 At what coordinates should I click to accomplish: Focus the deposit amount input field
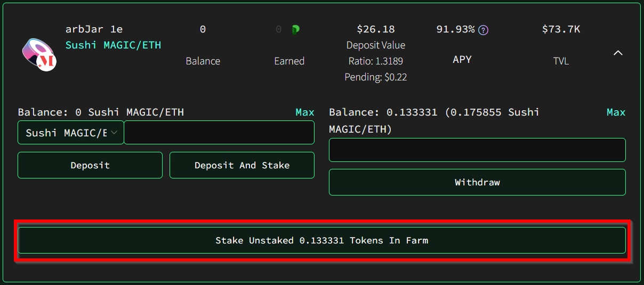point(219,133)
